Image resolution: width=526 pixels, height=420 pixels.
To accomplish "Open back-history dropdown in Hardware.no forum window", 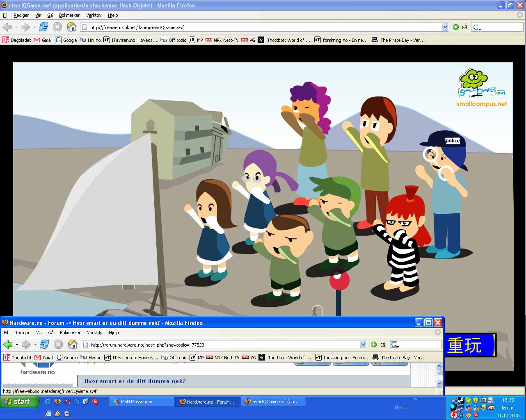I will tap(17, 345).
